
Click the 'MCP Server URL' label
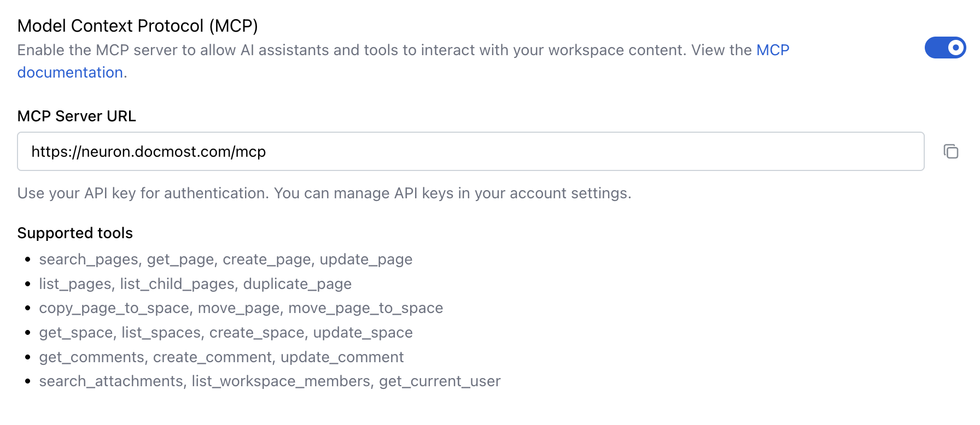pos(77,116)
